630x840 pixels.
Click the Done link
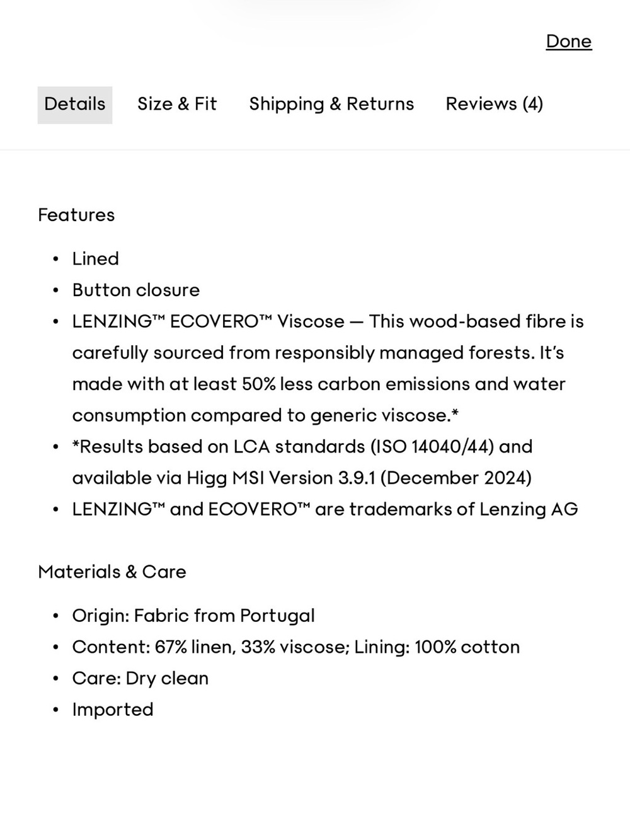[x=569, y=42]
